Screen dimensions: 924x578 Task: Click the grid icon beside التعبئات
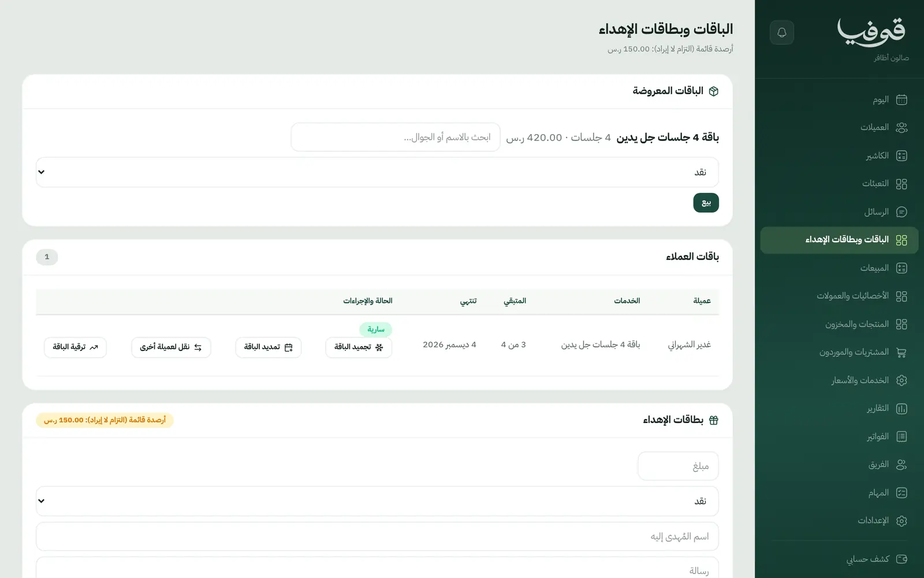click(x=901, y=184)
